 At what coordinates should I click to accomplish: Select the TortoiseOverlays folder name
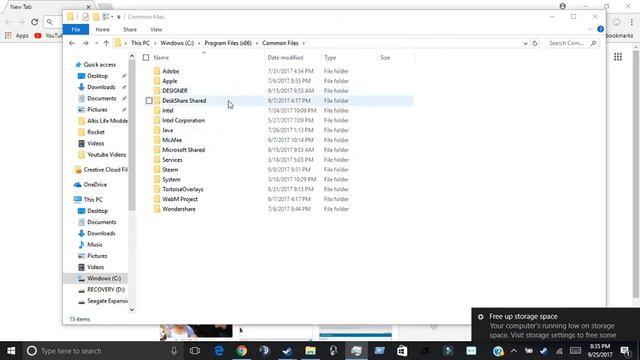(x=183, y=189)
